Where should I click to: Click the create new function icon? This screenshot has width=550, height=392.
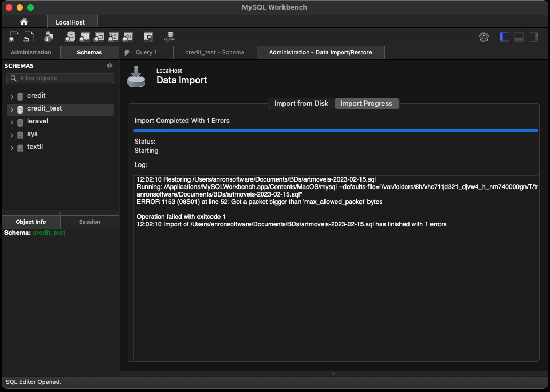(128, 37)
